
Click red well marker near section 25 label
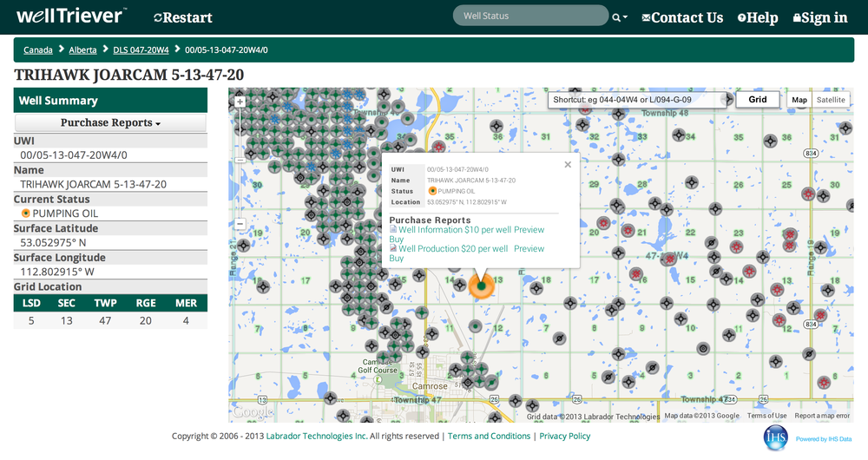(x=808, y=194)
